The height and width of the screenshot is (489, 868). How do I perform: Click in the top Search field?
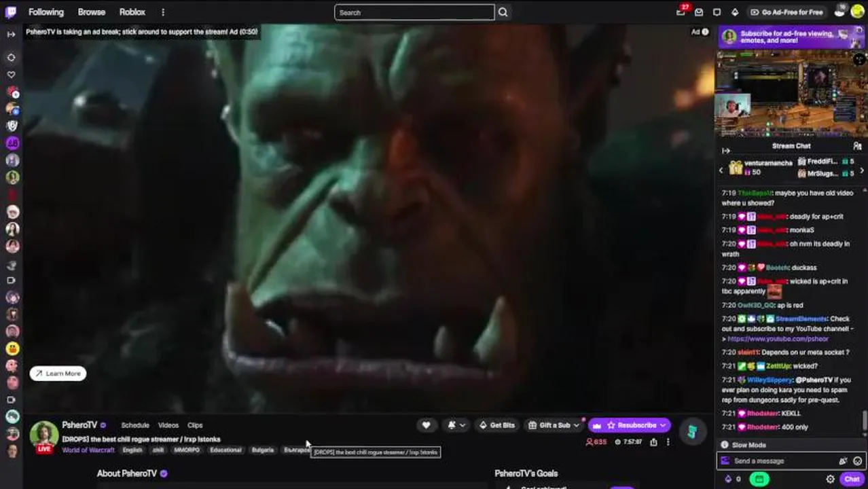414,12
